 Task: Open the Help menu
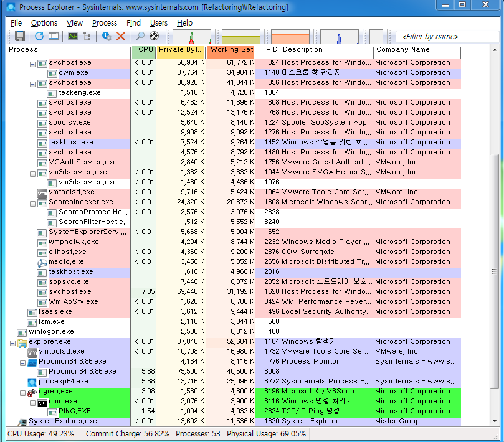pos(184,23)
